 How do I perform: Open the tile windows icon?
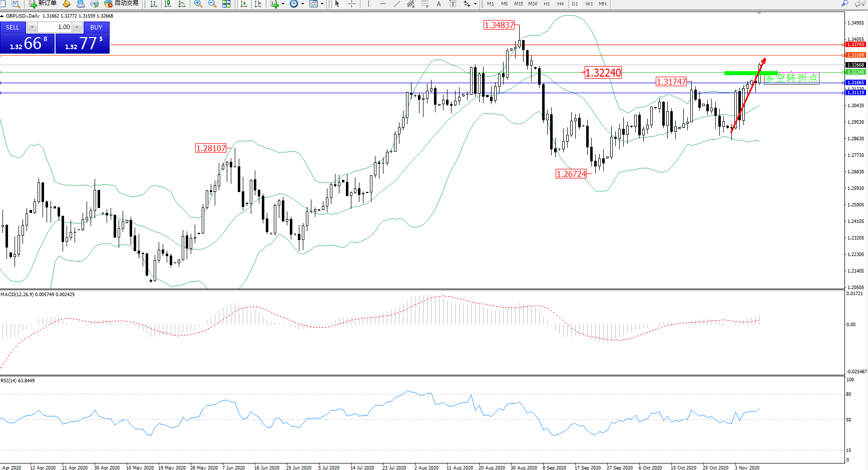226,4
